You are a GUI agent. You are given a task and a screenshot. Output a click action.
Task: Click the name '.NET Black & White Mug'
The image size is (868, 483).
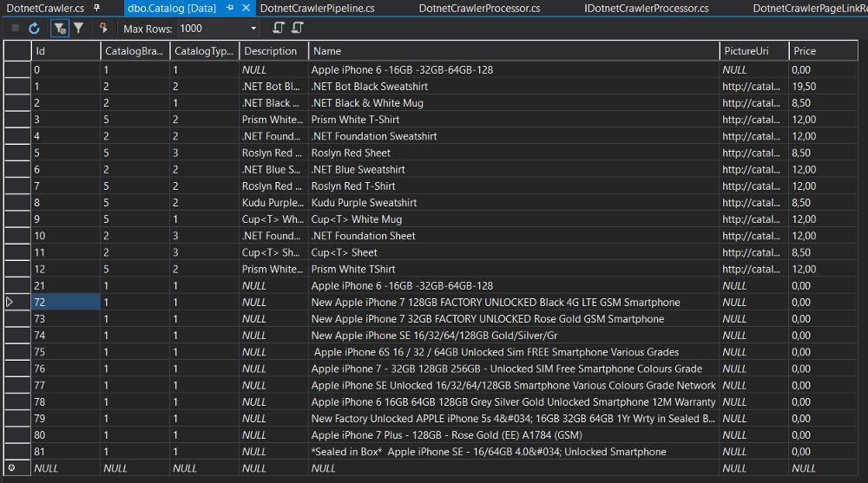(367, 103)
